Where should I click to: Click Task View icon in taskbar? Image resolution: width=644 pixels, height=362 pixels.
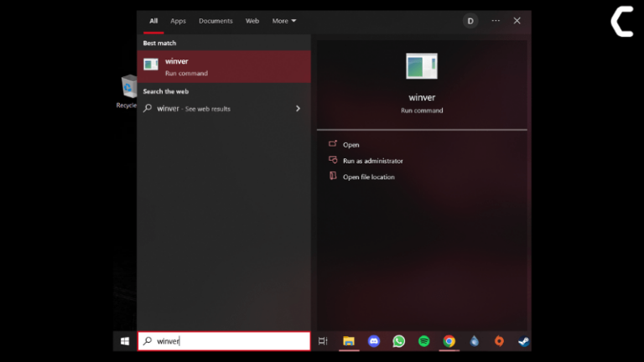(x=323, y=341)
